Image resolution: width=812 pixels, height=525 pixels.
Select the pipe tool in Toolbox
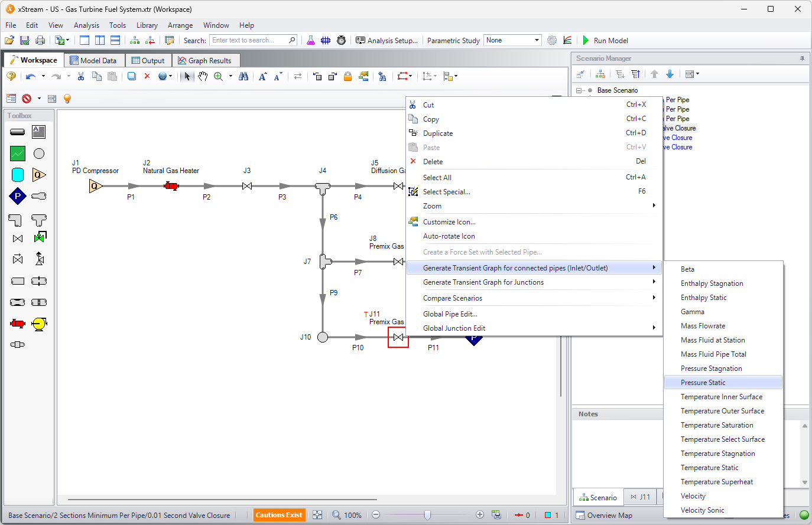point(18,132)
